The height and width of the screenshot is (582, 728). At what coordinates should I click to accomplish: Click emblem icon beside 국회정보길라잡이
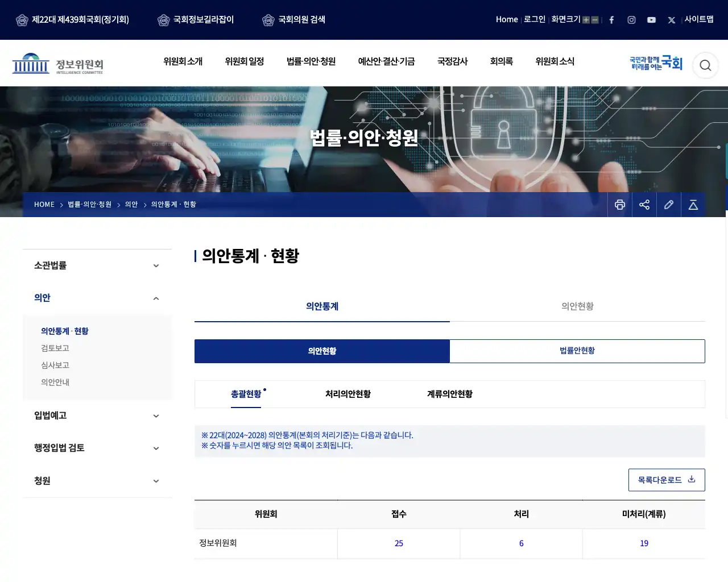coord(164,20)
